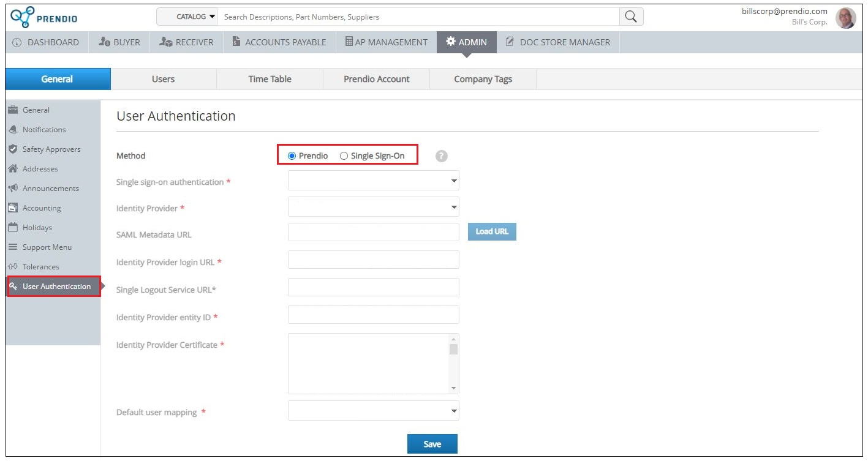Viewport: 868px width, 461px height.
Task: Click the gray help question mark icon
Action: 441,156
